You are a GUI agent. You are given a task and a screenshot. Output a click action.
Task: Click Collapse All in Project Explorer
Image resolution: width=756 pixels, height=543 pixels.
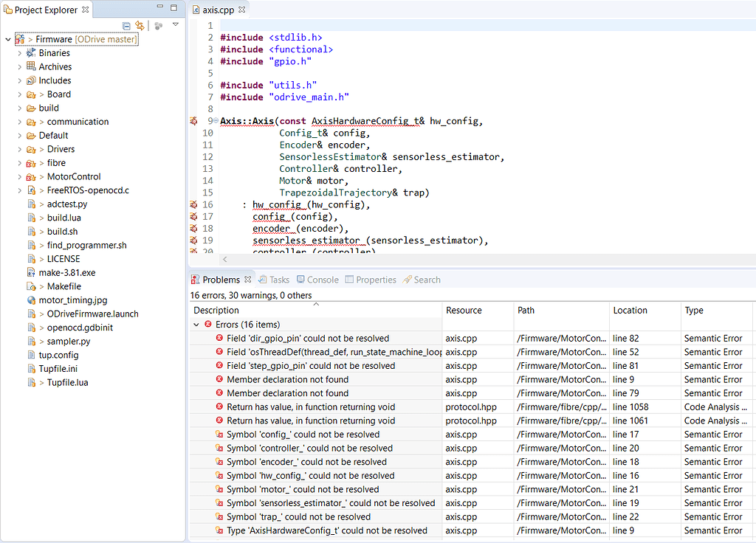[x=127, y=25]
